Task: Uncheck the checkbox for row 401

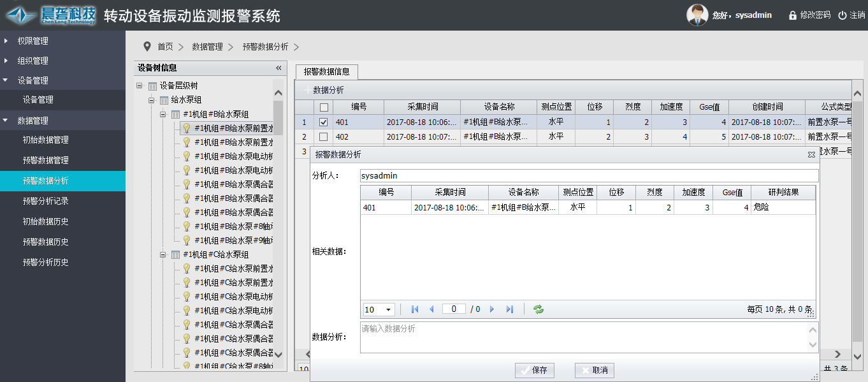Action: click(324, 122)
